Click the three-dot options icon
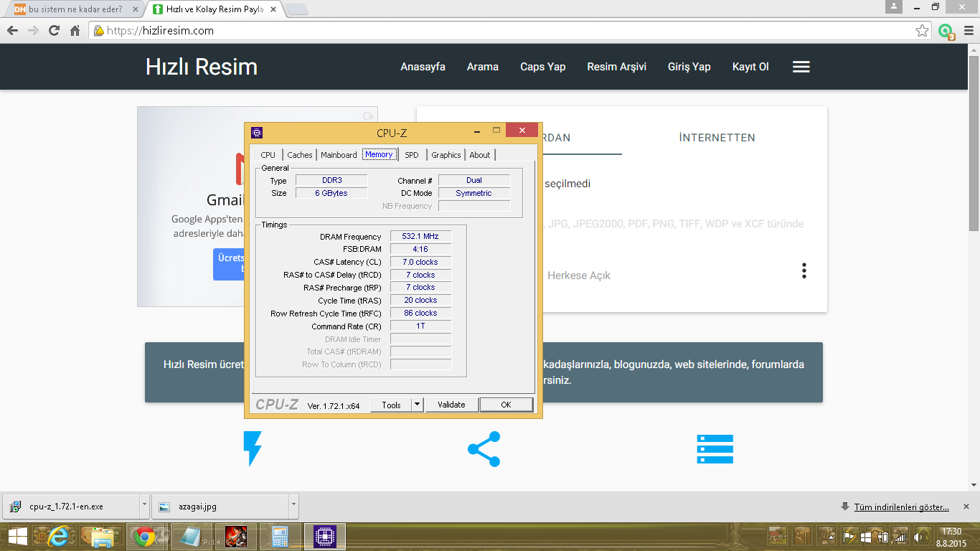980x551 pixels. (x=804, y=270)
